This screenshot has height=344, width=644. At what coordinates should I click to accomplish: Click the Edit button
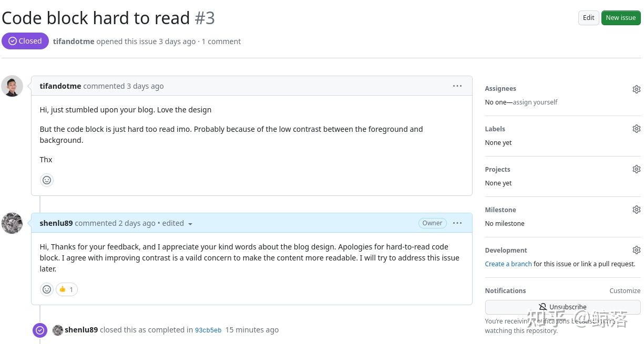(588, 17)
